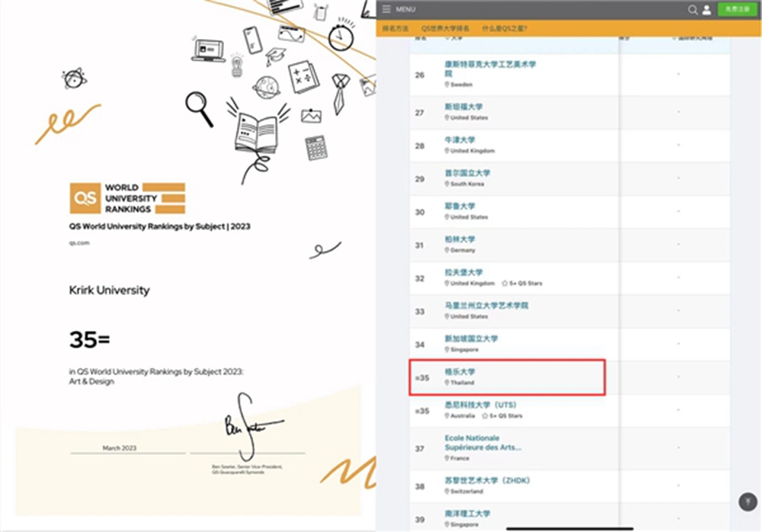762x532 pixels.
Task: Open the QS世界大学排名 tab
Action: tap(445, 29)
